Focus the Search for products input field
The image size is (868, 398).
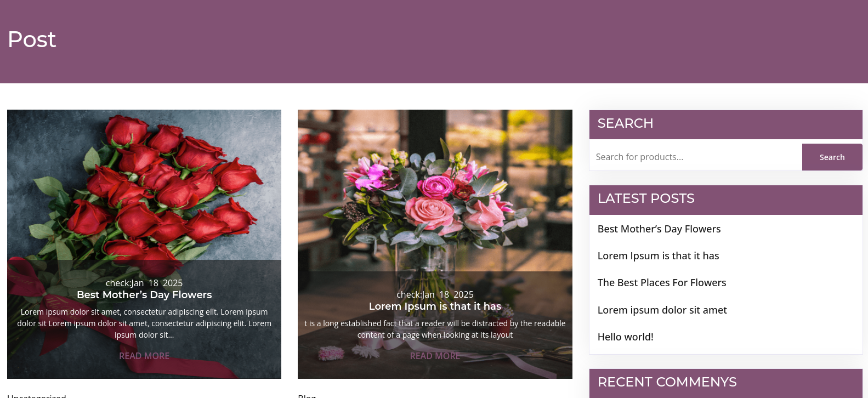696,157
